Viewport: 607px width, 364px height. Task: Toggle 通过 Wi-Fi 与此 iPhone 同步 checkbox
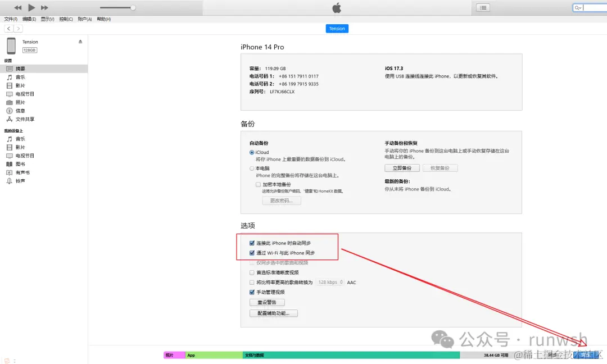point(252,253)
